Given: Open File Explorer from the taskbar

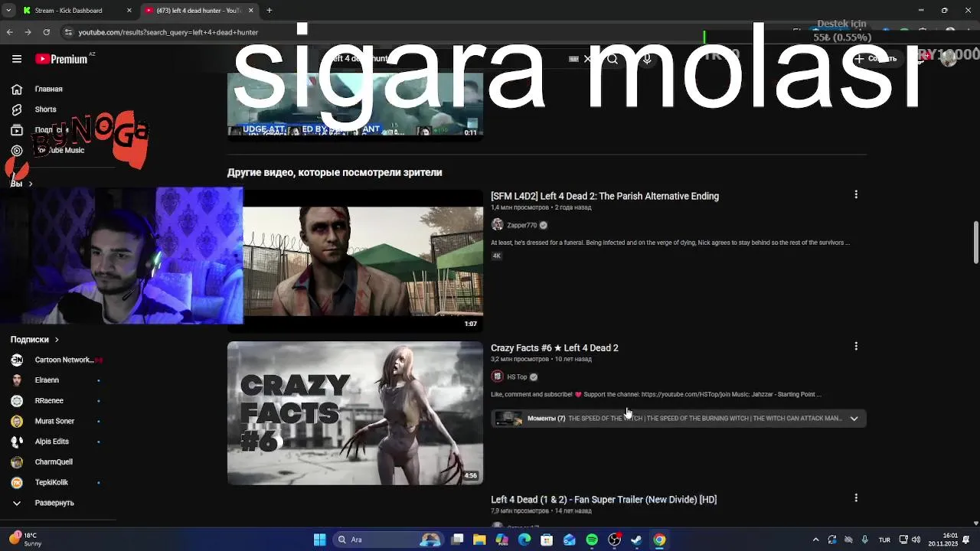Looking at the screenshot, I should (x=479, y=540).
